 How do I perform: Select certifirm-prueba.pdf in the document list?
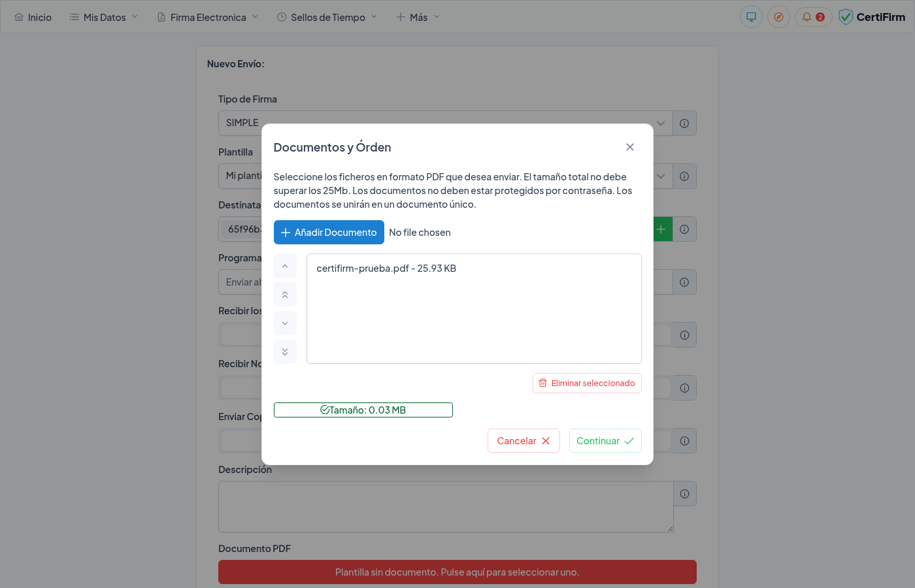[x=386, y=269]
